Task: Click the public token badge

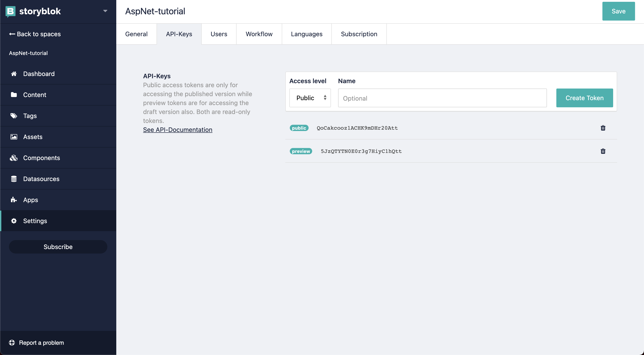Action: pos(299,128)
